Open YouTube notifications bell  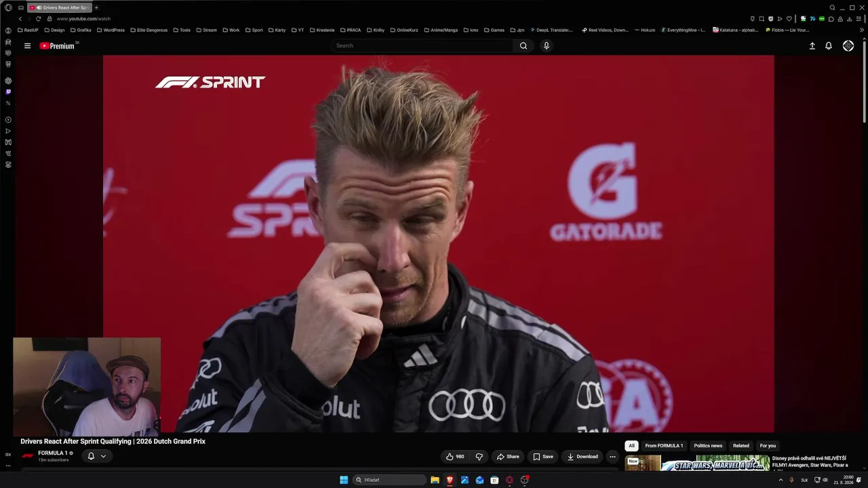[829, 46]
